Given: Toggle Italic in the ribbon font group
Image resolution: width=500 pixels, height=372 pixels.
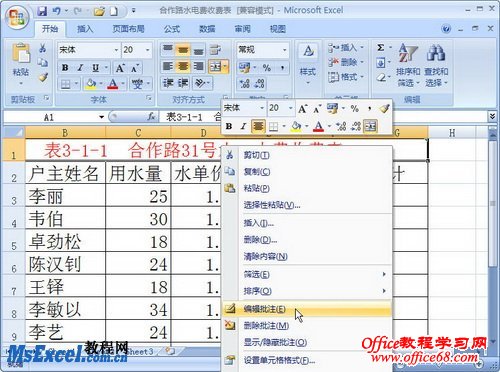Looking at the screenshot, I should (x=80, y=68).
